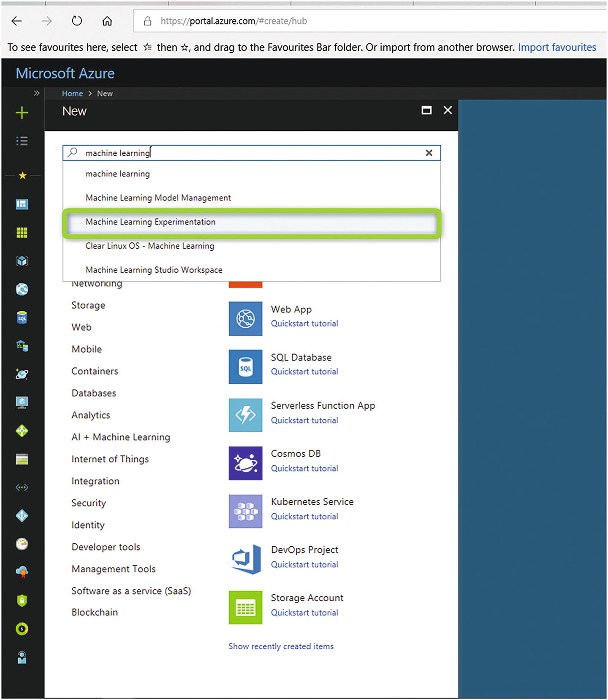The width and height of the screenshot is (608, 700).
Task: Select Mobile category
Action: pos(87,349)
